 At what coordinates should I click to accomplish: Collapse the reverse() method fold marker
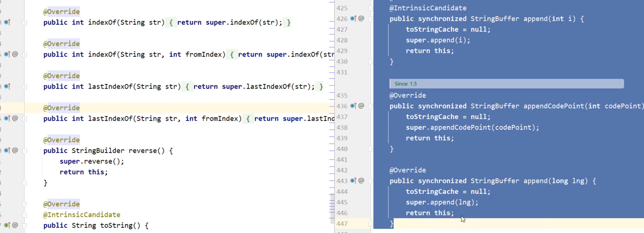(24, 151)
